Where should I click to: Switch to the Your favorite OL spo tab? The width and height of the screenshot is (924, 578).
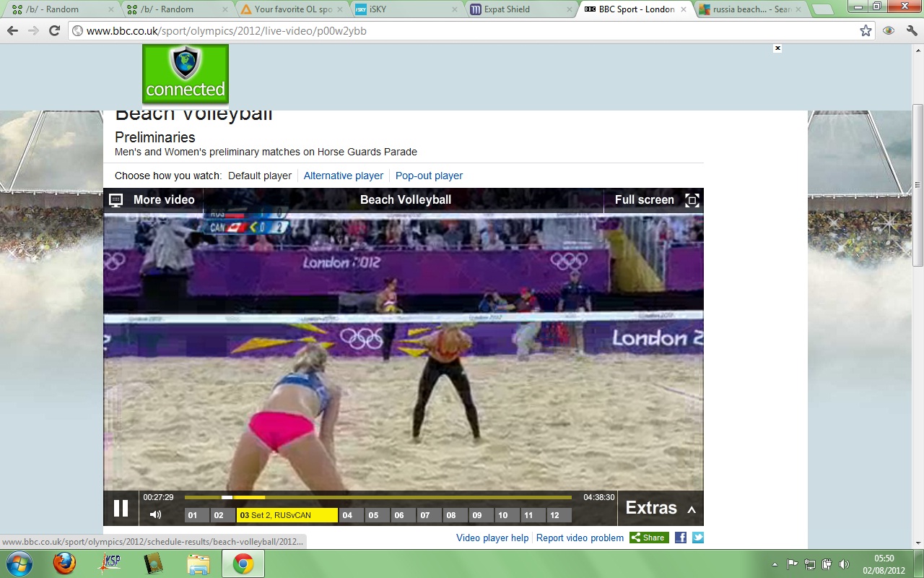click(x=292, y=9)
